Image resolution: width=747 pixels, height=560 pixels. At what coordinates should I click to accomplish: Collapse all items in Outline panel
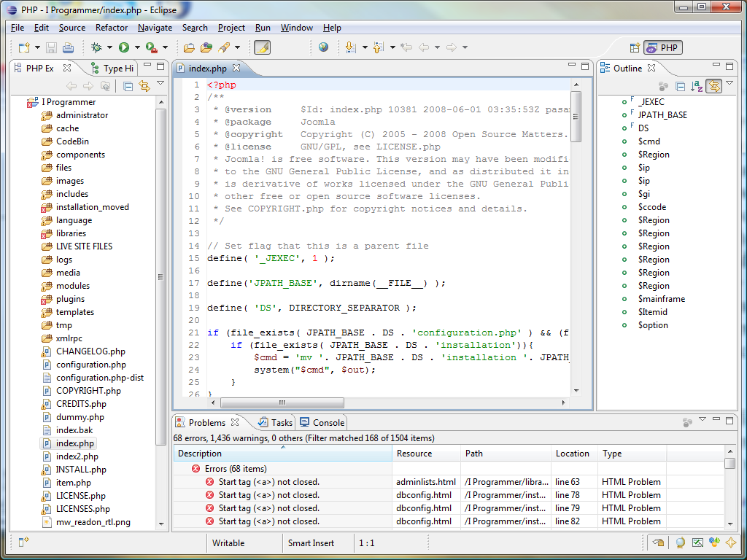click(x=681, y=86)
